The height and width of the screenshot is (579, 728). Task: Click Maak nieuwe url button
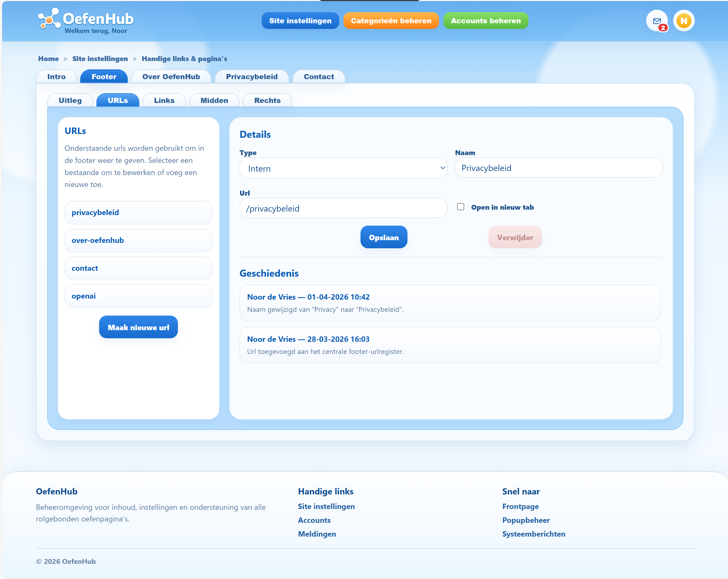(x=139, y=327)
